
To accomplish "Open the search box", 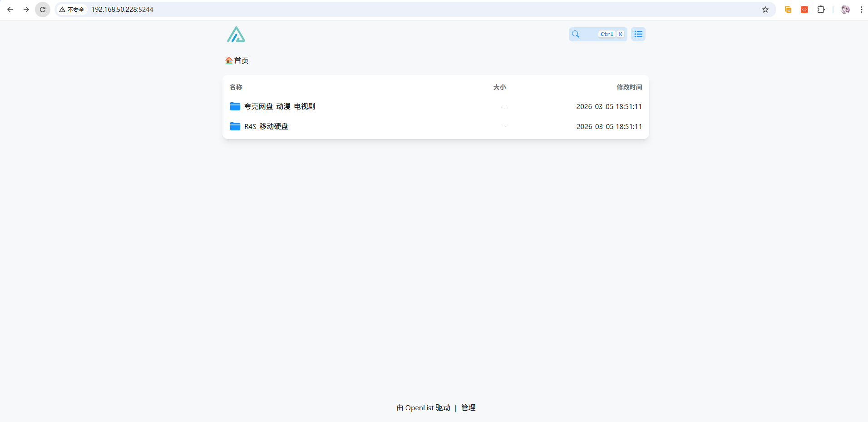I will [x=598, y=34].
